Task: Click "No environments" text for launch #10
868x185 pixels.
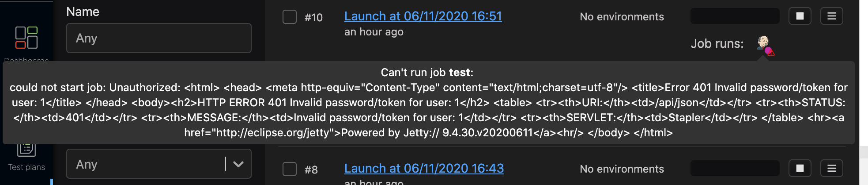Action: (622, 17)
